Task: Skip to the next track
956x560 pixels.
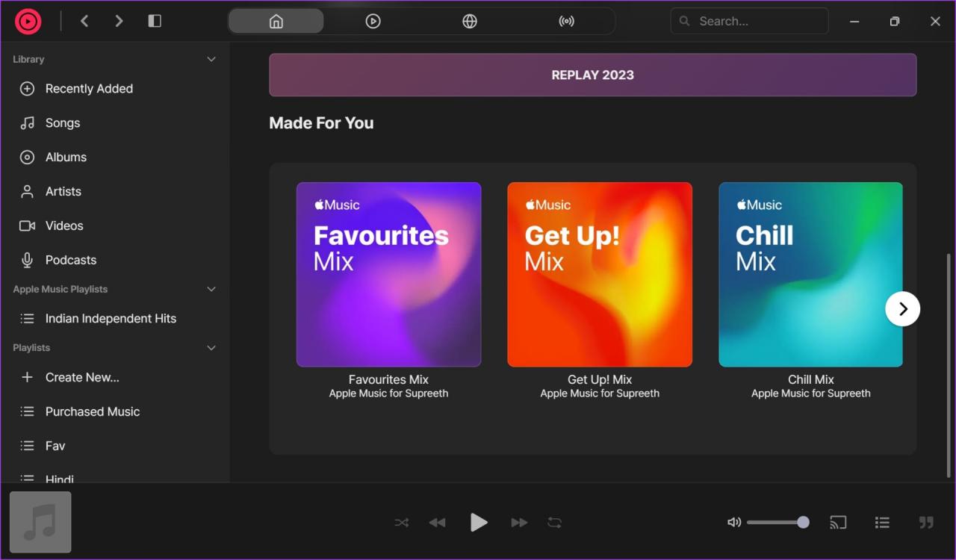Action: (519, 523)
